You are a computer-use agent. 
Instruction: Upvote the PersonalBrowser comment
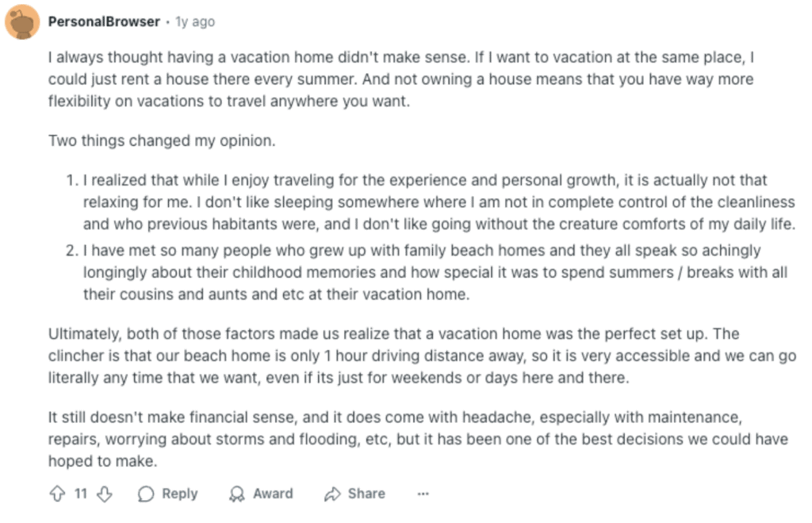pos(57,494)
